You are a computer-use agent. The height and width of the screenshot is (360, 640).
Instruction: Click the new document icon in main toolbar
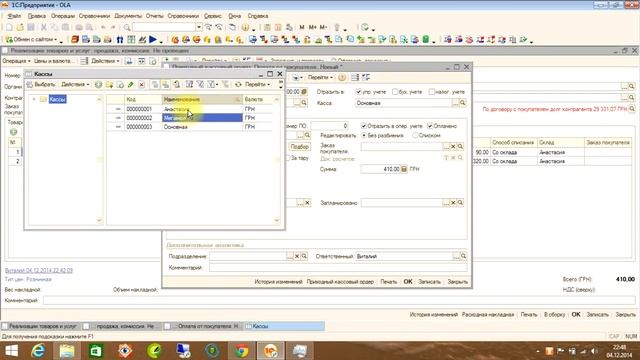[x=9, y=27]
